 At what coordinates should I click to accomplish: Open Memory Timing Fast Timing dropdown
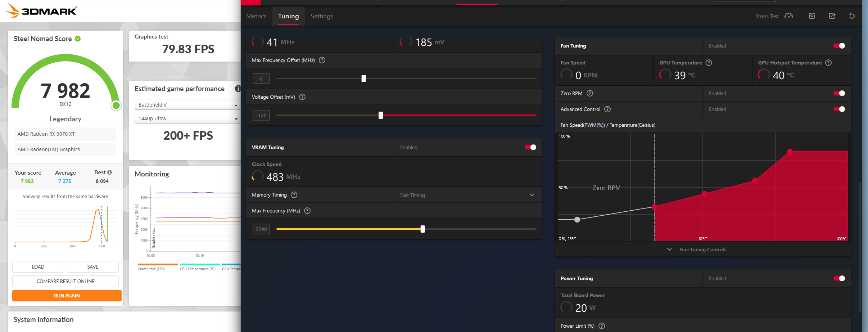tap(467, 195)
